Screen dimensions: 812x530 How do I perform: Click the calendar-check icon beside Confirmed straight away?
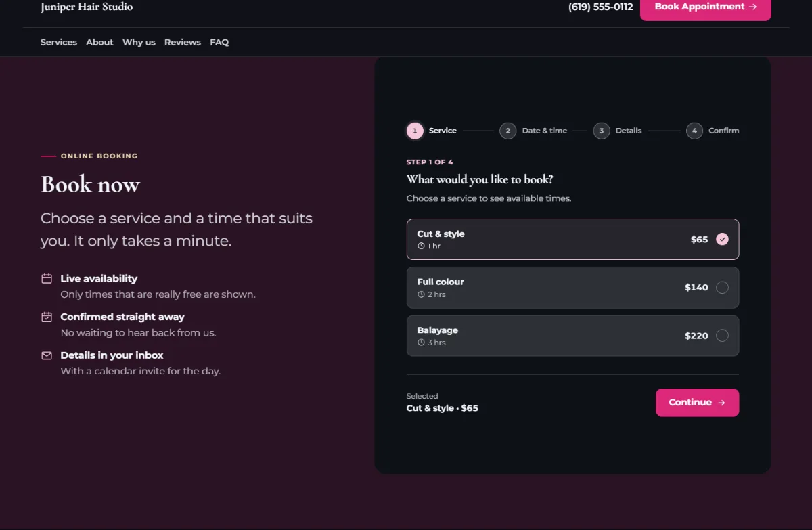click(x=47, y=317)
